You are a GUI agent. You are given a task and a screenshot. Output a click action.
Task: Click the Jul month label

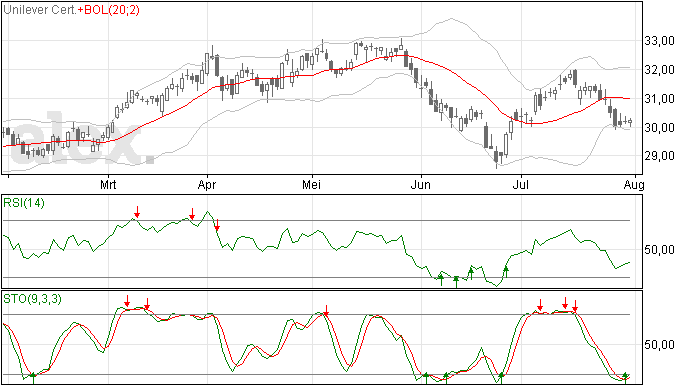click(x=521, y=184)
